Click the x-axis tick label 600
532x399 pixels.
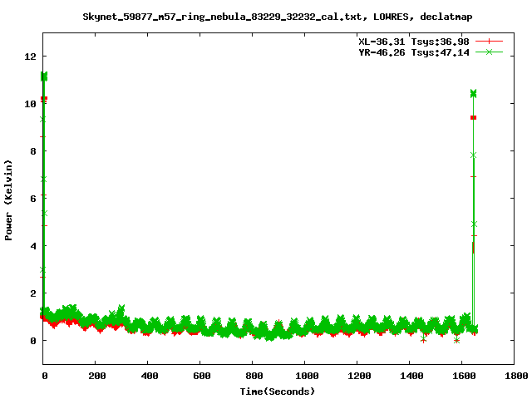201,376
